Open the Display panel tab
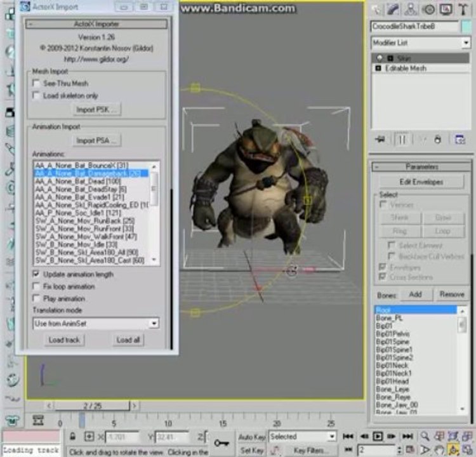476x457 pixels. click(x=446, y=10)
